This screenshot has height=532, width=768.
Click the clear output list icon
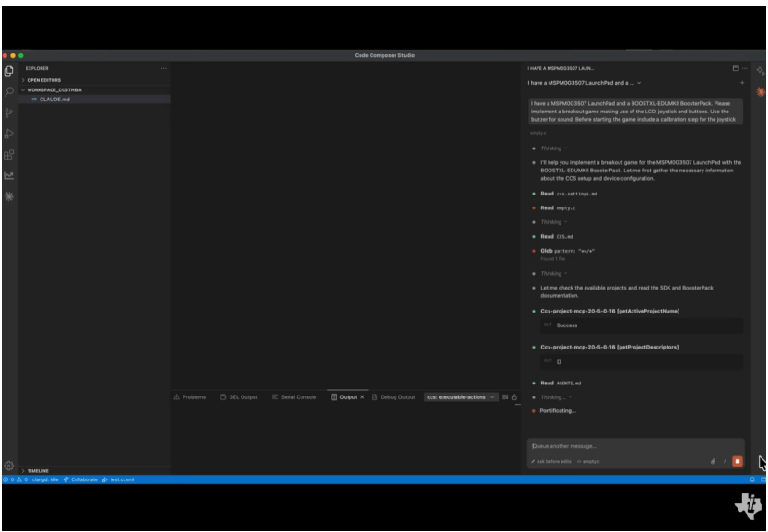pyautogui.click(x=505, y=397)
